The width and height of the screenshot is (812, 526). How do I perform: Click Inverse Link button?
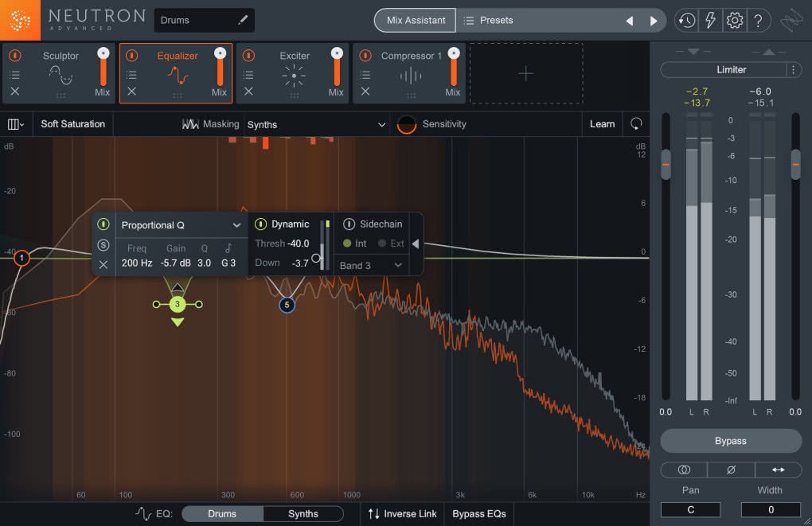point(402,513)
